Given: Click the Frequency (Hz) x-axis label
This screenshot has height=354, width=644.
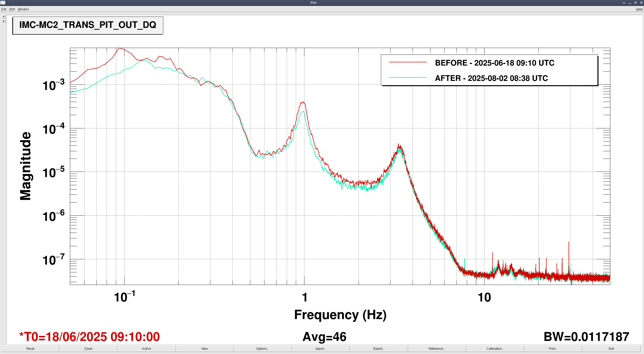Looking at the screenshot, I should 340,315.
